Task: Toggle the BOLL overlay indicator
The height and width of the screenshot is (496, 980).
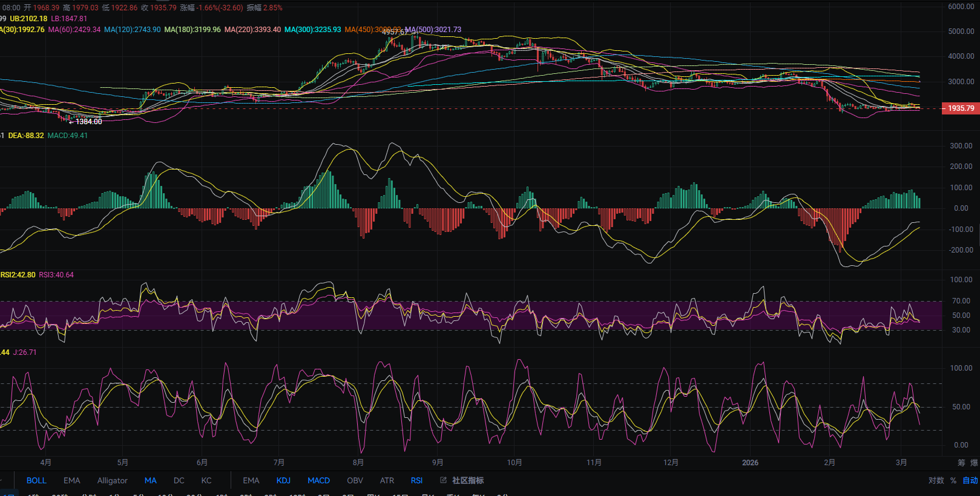Action: [36, 480]
